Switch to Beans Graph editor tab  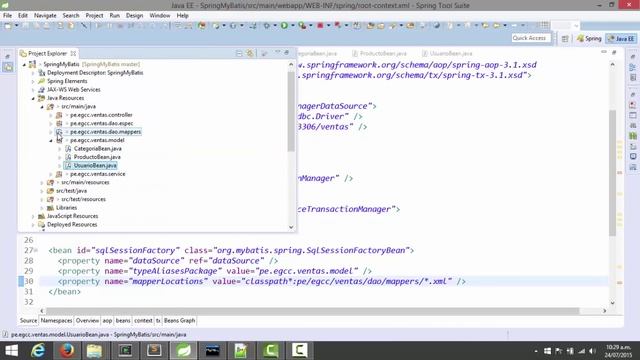[180, 320]
